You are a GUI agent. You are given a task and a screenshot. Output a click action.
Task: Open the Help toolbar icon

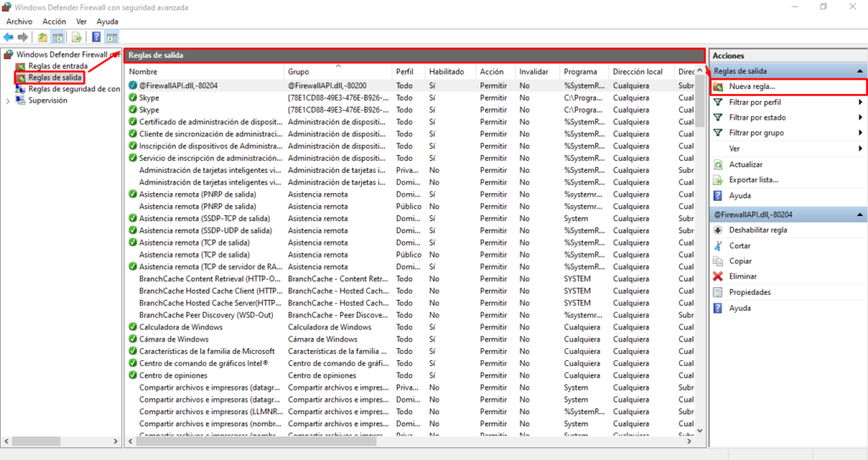[x=97, y=37]
